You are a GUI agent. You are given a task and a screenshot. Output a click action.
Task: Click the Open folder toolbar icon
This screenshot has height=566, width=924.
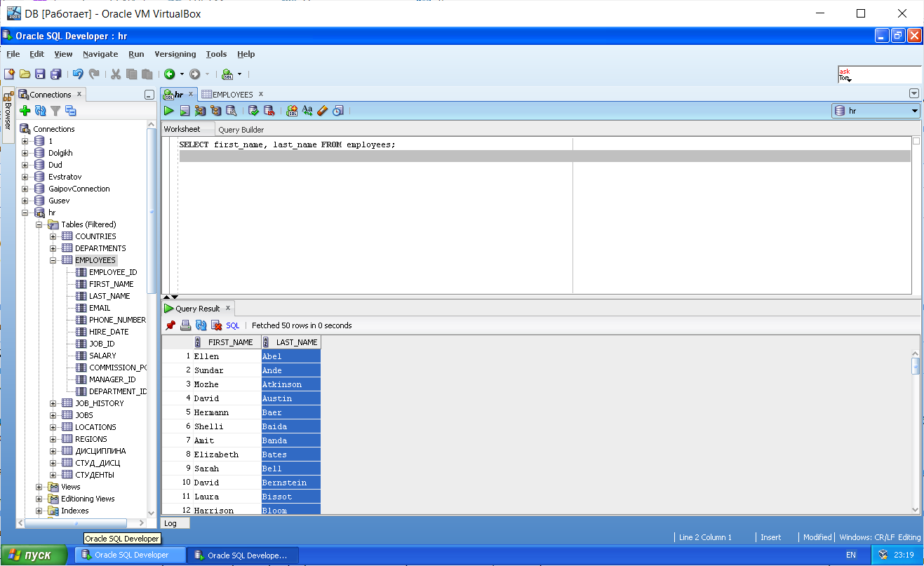click(25, 74)
